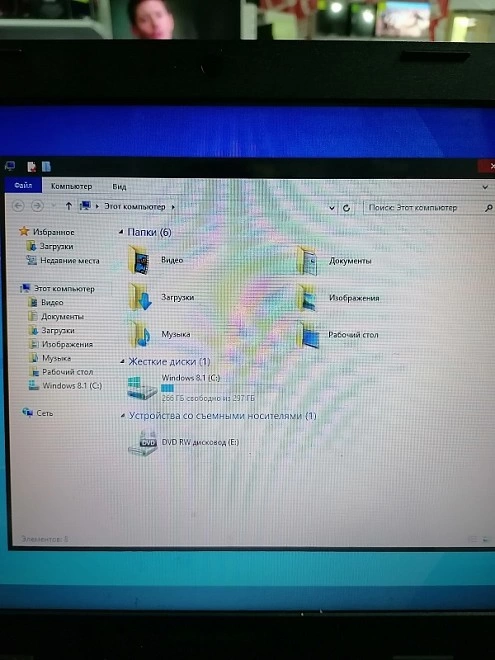Screen dimensions: 495x660
Task: Select Этот компьютер in the navigation pane
Action: pyautogui.click(x=57, y=288)
